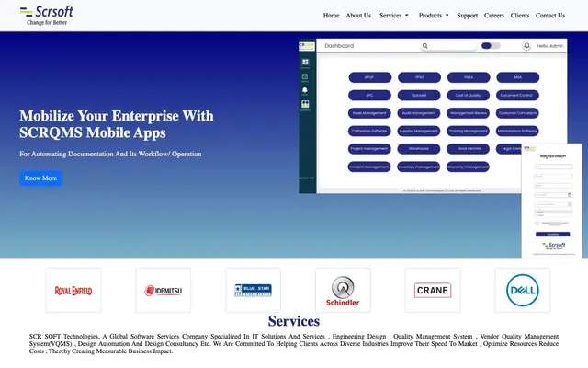Click the Services section heading
The image size is (588, 368).
[294, 321]
